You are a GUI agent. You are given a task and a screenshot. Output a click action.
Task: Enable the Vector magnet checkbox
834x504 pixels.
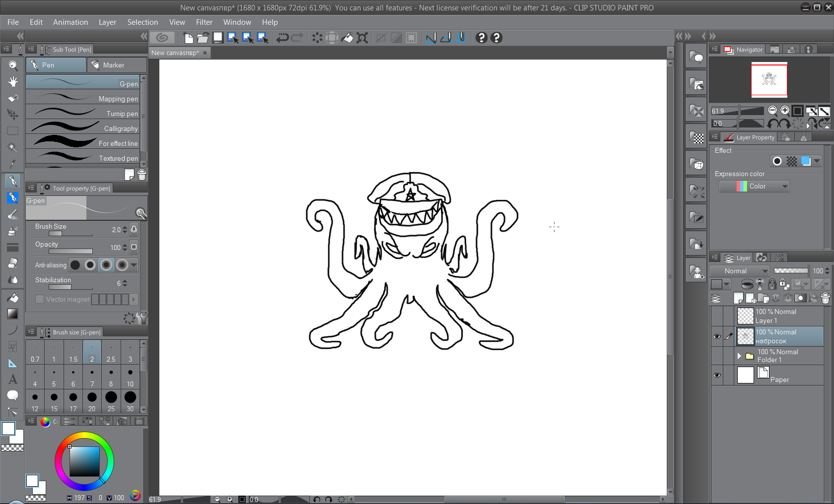pos(40,299)
